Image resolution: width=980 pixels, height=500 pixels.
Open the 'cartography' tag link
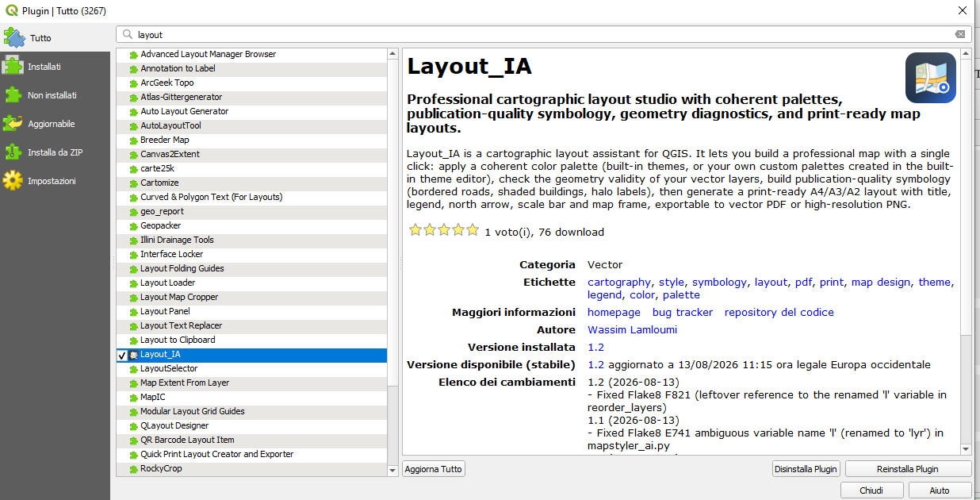[619, 282]
